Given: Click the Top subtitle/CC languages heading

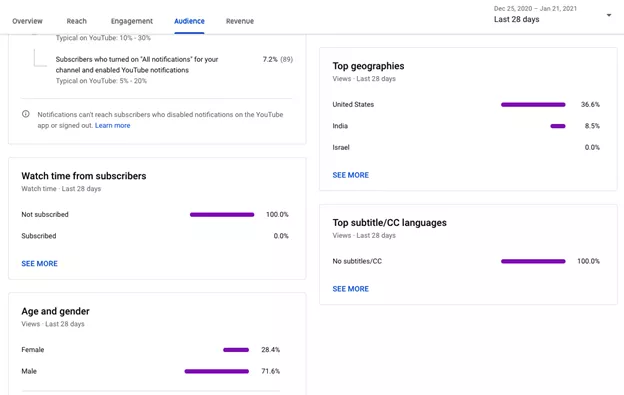Looking at the screenshot, I should tap(390, 223).
